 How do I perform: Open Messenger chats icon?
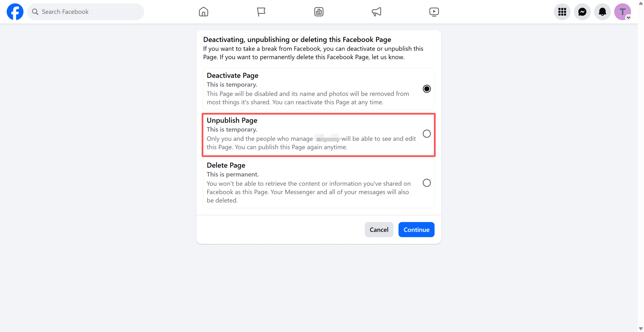coord(582,12)
